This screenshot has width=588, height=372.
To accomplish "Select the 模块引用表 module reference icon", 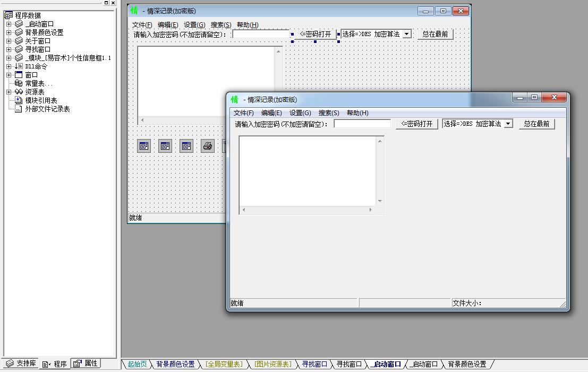I will (19, 100).
